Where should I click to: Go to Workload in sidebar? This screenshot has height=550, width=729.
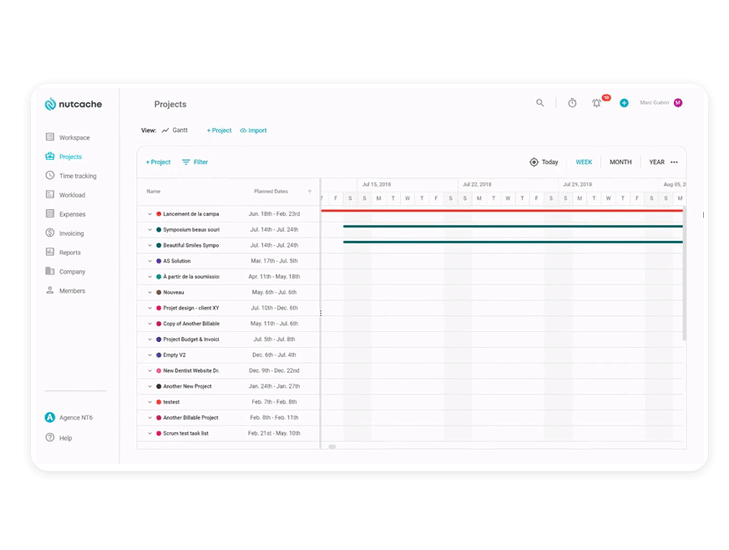tap(71, 195)
